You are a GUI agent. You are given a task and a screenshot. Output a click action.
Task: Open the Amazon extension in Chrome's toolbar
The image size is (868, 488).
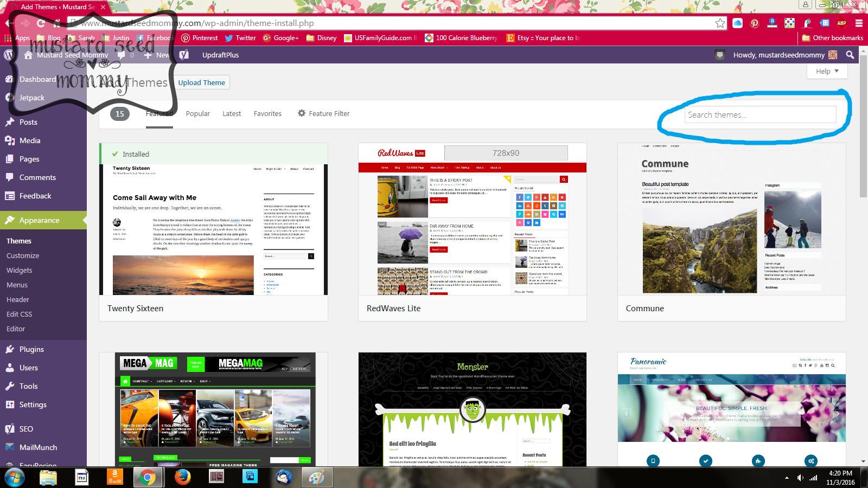772,23
